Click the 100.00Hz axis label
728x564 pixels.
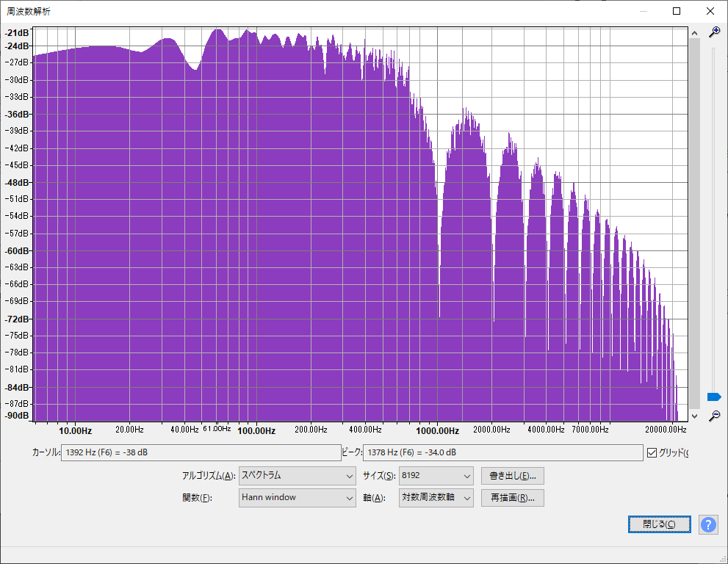pyautogui.click(x=256, y=431)
